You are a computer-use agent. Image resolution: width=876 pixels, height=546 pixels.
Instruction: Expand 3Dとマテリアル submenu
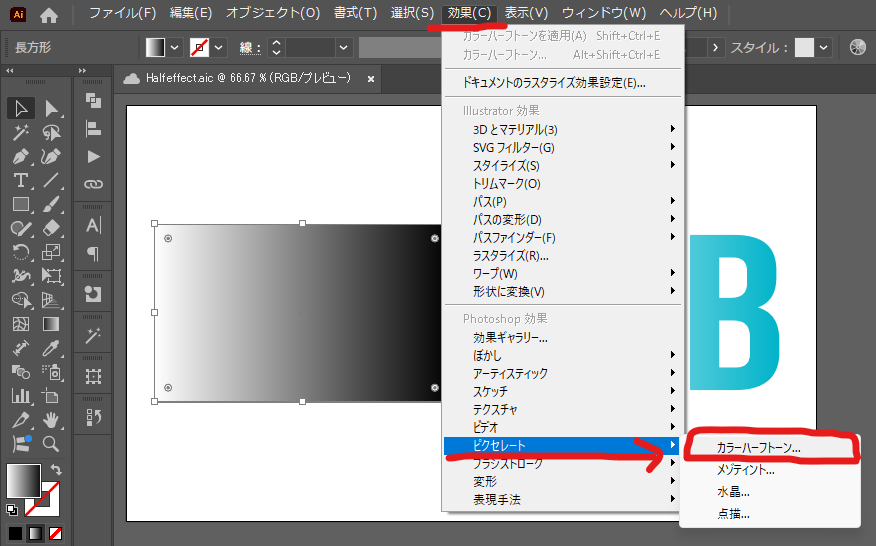[561, 130]
